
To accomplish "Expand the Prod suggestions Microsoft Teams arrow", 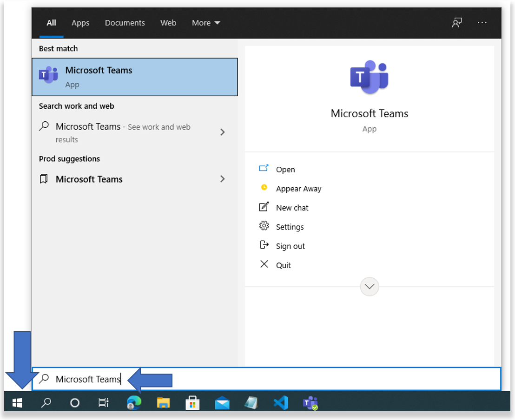I will click(x=222, y=179).
